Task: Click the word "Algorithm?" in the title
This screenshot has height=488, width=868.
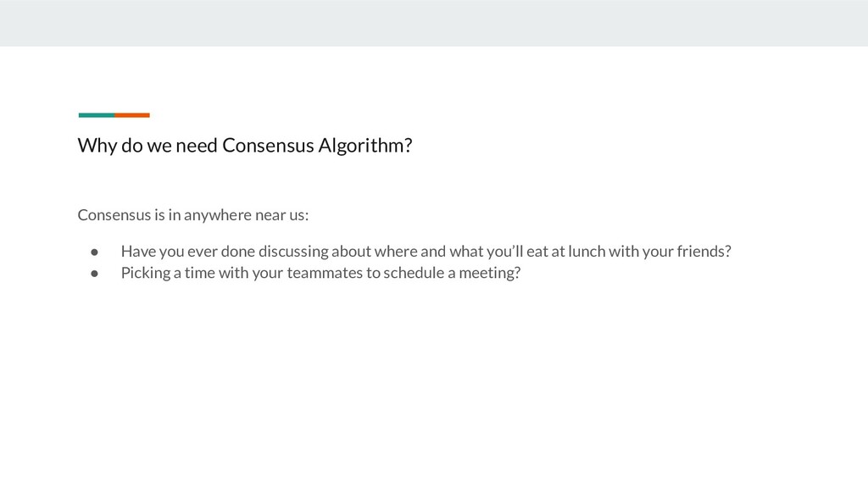Action: coord(365,146)
